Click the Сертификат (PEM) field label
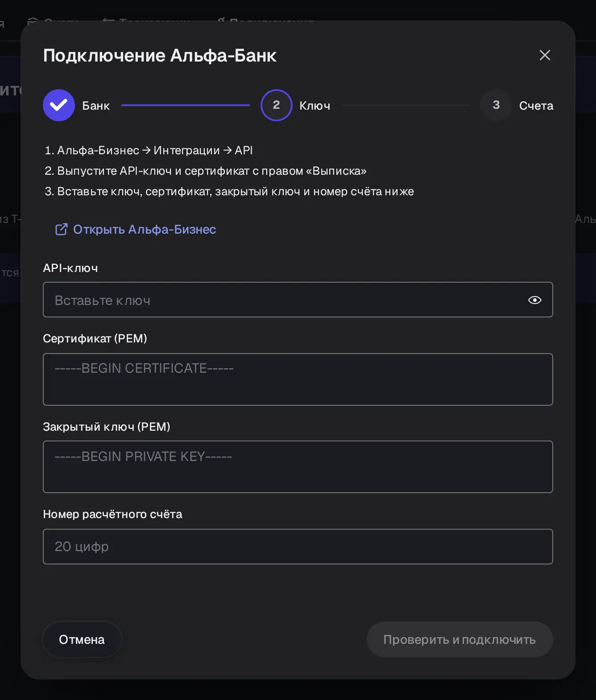This screenshot has height=700, width=596. [95, 338]
